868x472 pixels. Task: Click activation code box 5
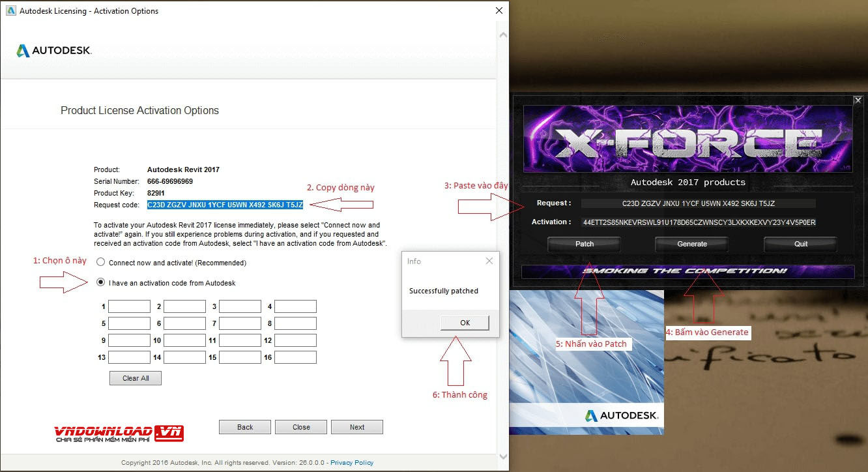point(129,323)
